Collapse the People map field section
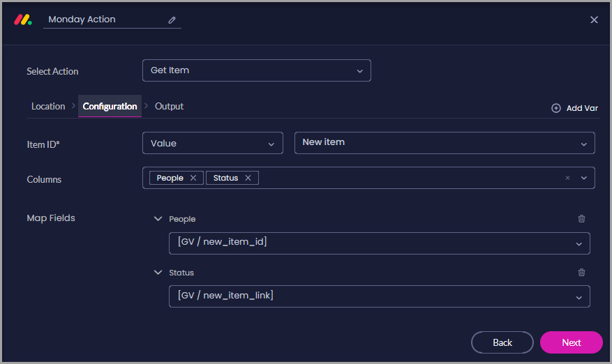Screen dimensions: 612x364 click(x=158, y=219)
